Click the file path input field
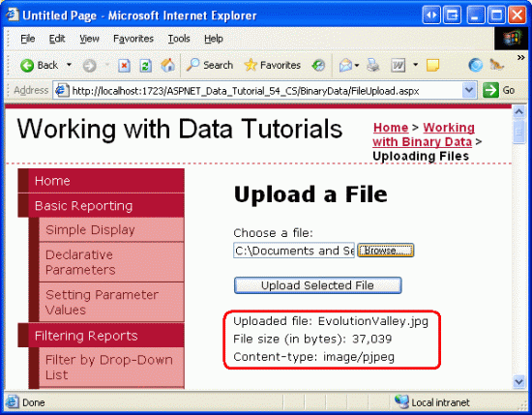 pyautogui.click(x=294, y=251)
